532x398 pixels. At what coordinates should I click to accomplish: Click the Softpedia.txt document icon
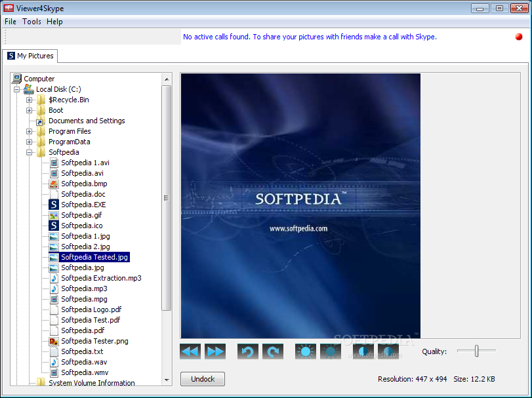click(x=54, y=351)
